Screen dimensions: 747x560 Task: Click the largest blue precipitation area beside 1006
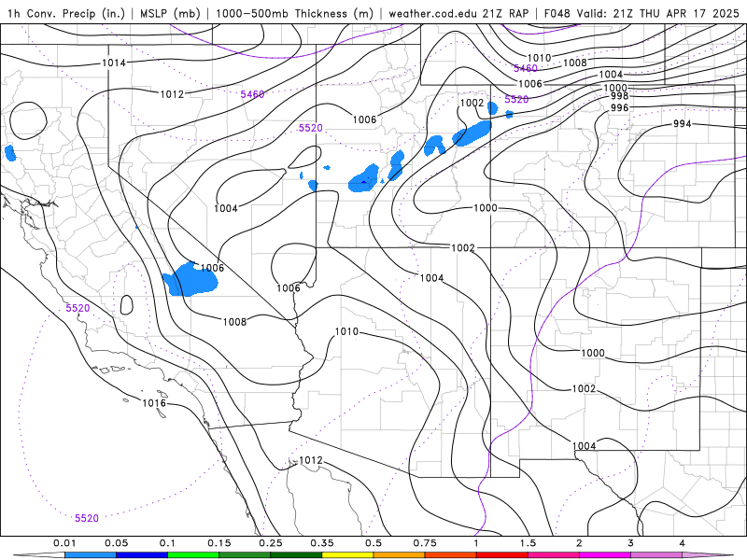[190, 280]
